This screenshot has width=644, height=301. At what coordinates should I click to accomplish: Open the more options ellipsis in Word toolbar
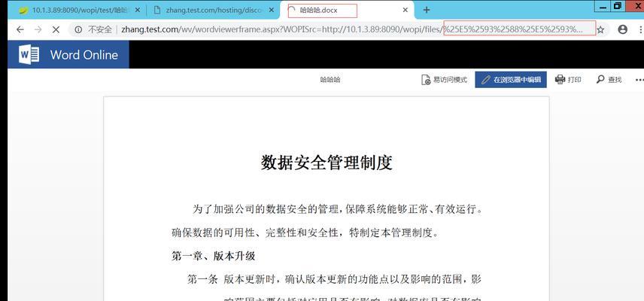[x=639, y=80]
